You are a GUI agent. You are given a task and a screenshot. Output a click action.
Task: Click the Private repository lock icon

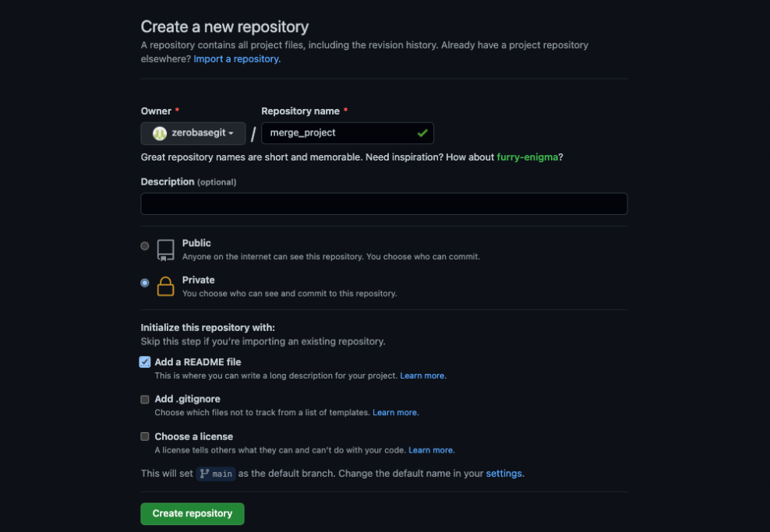pyautogui.click(x=165, y=286)
